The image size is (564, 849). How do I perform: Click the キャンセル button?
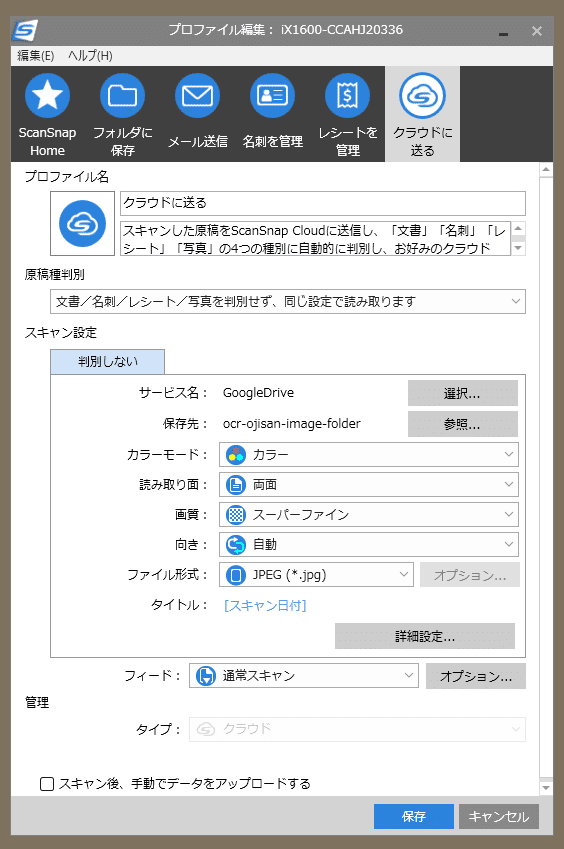(499, 817)
